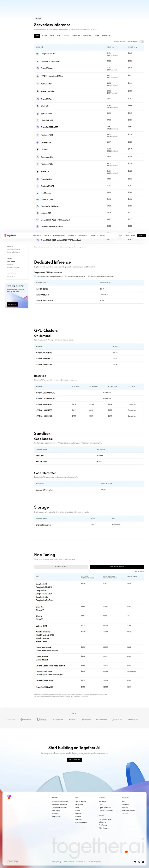
Task: Select the Embeddings model tab
Action: click(87, 36)
